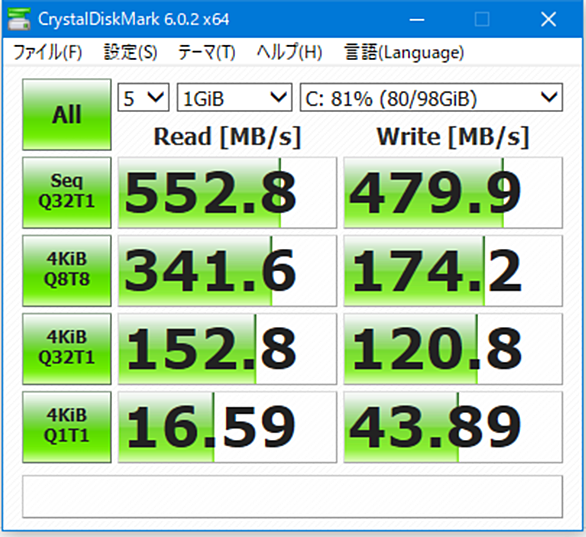
Task: Minimize the CrystalDiskMark window
Action: pyautogui.click(x=417, y=19)
